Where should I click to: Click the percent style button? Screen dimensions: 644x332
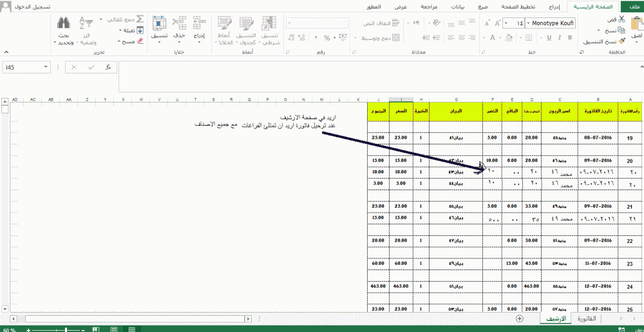[x=327, y=38]
